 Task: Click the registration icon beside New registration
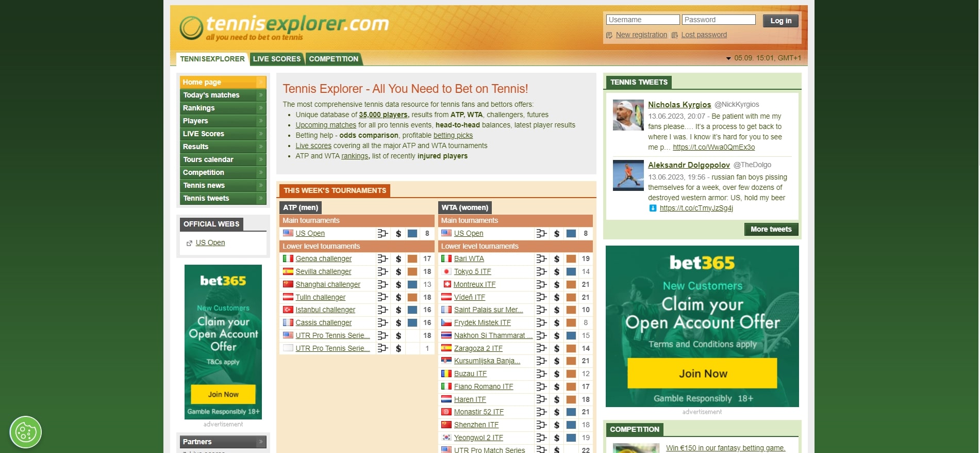pyautogui.click(x=609, y=35)
